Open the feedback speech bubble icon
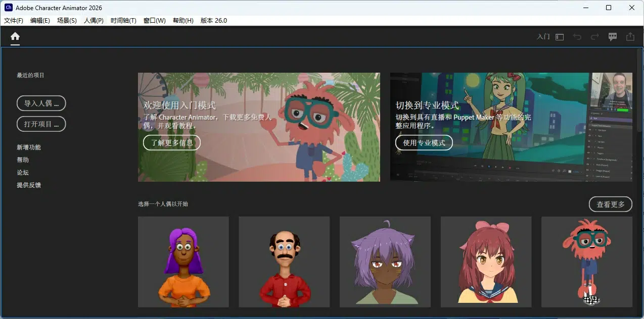Image resolution: width=644 pixels, height=319 pixels. [x=612, y=36]
